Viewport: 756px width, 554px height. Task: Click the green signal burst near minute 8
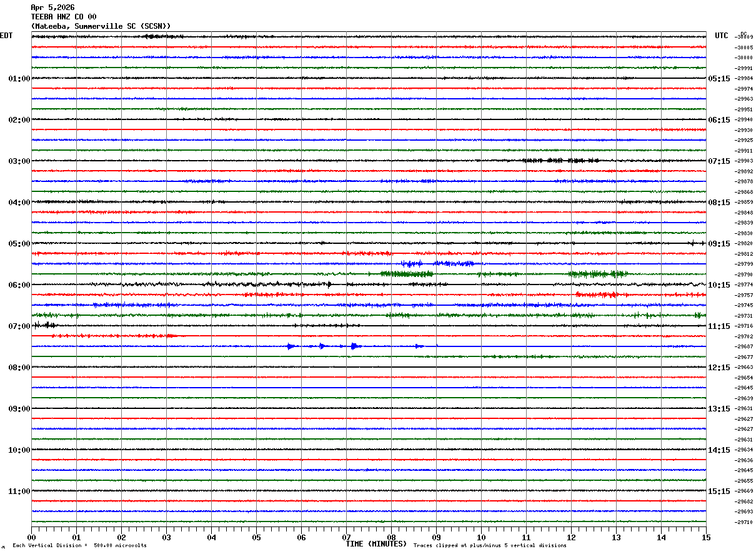tap(407, 274)
